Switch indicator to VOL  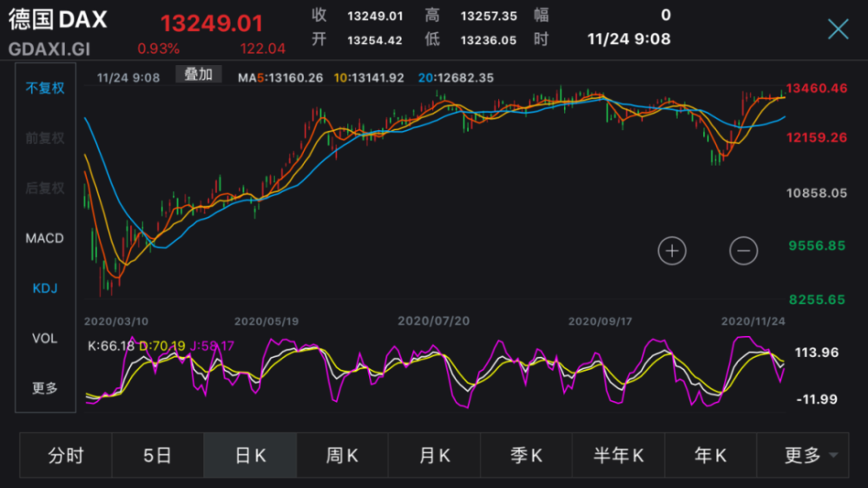click(x=45, y=338)
